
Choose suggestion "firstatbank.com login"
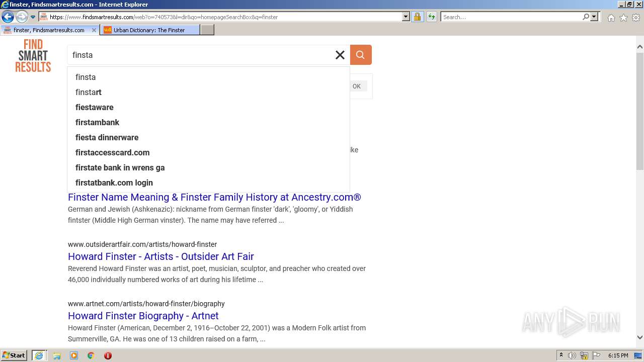click(x=208, y=183)
